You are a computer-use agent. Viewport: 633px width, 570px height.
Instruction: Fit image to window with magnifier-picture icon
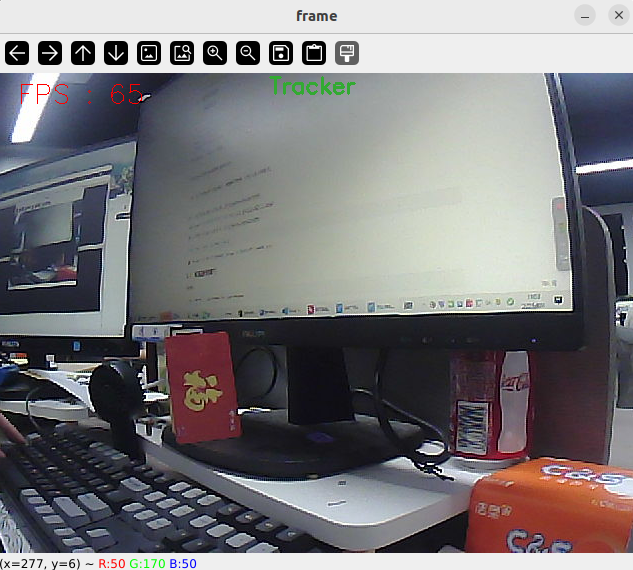click(182, 53)
